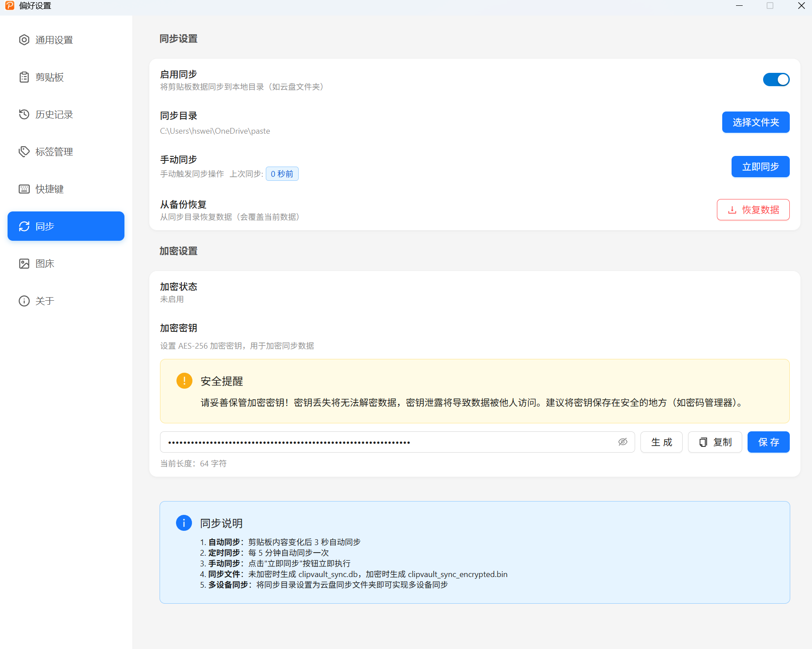Copy the encryption key with 复制
Image resolution: width=812 pixels, height=649 pixels.
coord(715,442)
